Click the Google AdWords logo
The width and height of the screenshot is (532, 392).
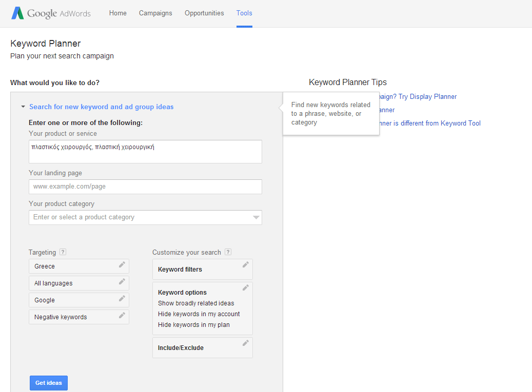(51, 13)
